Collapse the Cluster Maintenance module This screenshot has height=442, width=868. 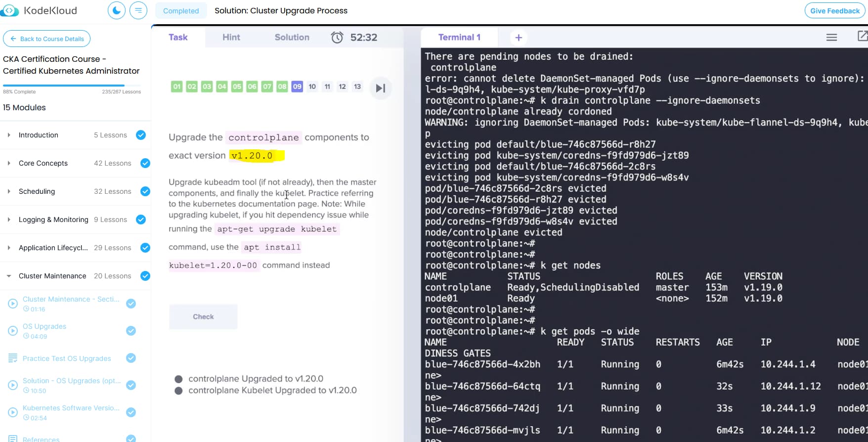pyautogui.click(x=9, y=276)
